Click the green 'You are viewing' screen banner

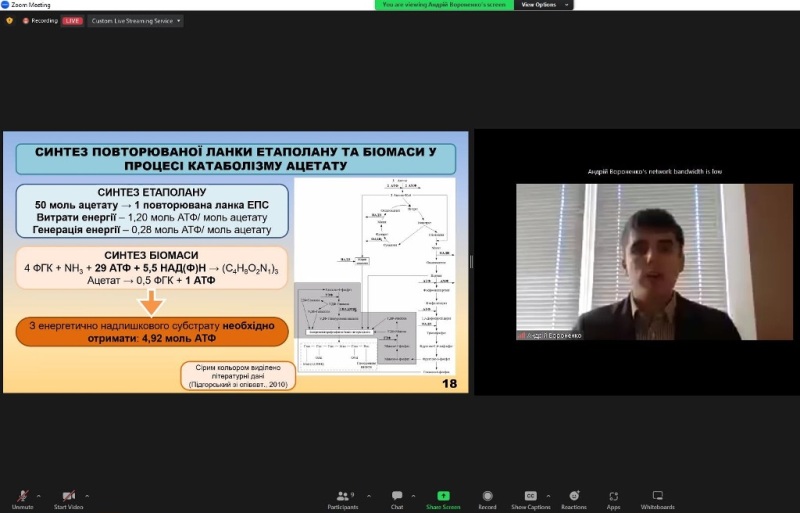(444, 5)
